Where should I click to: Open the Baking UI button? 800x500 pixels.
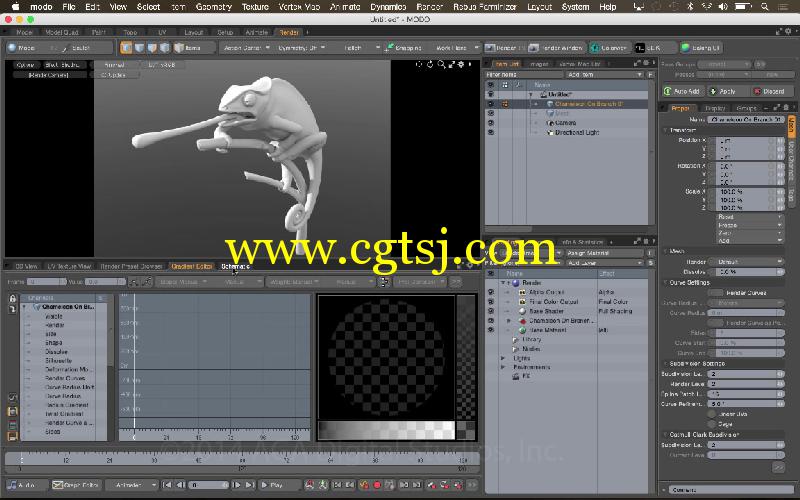(x=701, y=48)
